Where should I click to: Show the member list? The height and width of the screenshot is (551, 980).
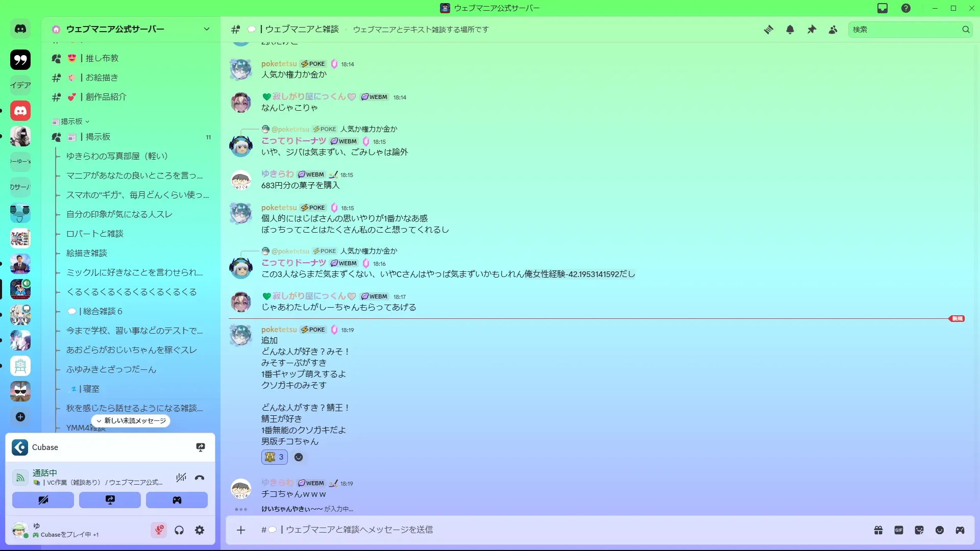[x=833, y=30]
